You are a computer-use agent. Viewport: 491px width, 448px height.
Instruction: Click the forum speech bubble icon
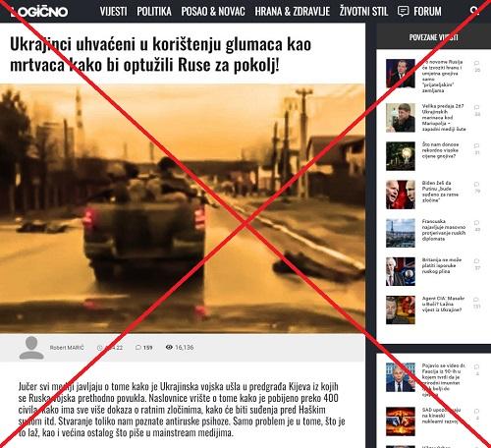(403, 12)
